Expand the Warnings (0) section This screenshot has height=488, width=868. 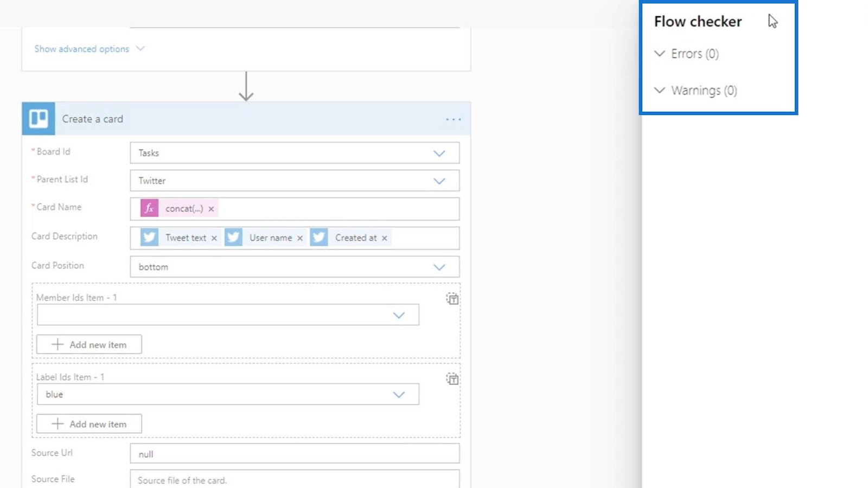coord(695,91)
